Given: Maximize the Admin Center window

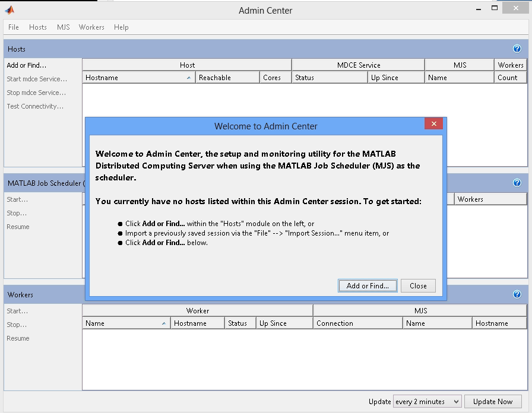Looking at the screenshot, I should pyautogui.click(x=495, y=8).
